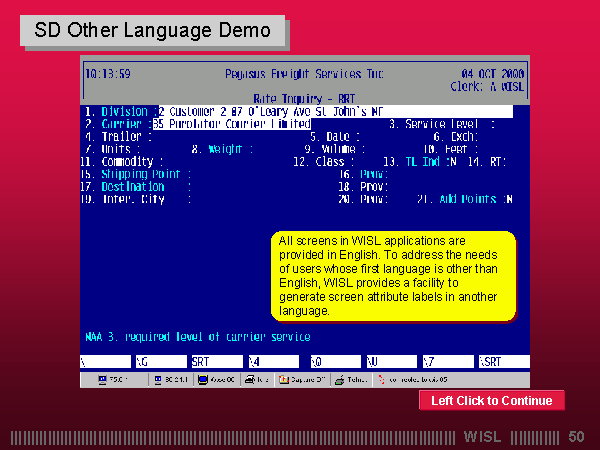This screenshot has height=450, width=600.
Task: Click the Left Click to Continue button
Action: (x=491, y=401)
